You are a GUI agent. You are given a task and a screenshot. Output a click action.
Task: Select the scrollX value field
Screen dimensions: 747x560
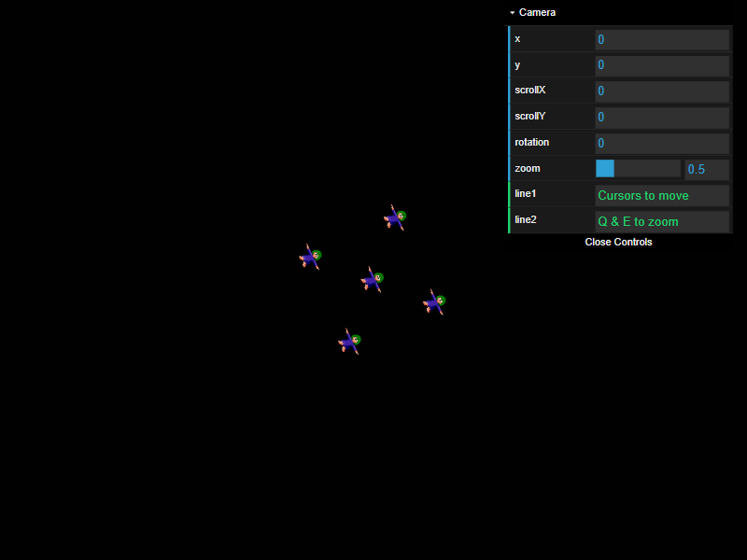coord(662,91)
